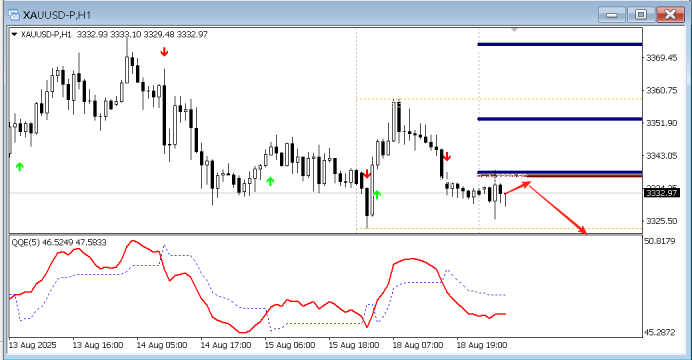The image size is (692, 360).
Task: Select the green up arrow near 15 Aug 06:00
Action: [270, 181]
